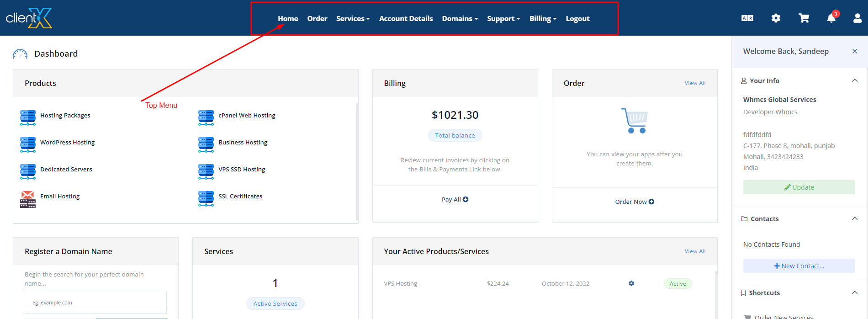Open the Domains dropdown menu

(460, 19)
